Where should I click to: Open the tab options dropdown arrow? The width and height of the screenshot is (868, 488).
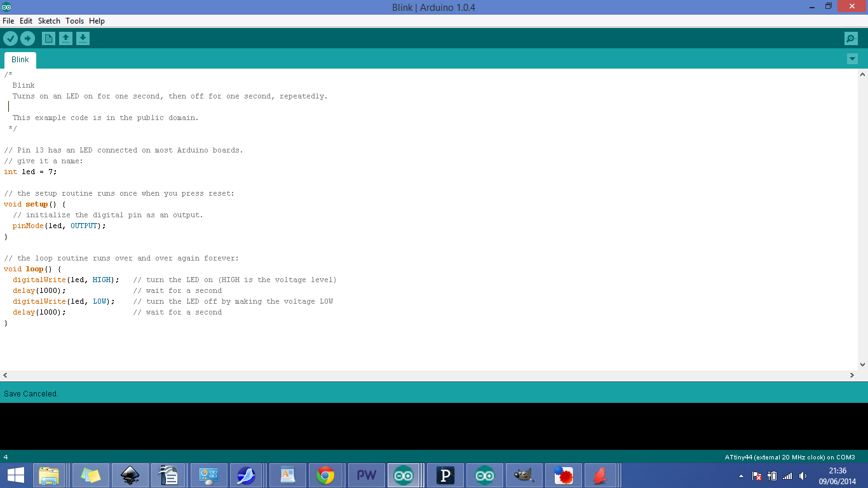[x=852, y=59]
